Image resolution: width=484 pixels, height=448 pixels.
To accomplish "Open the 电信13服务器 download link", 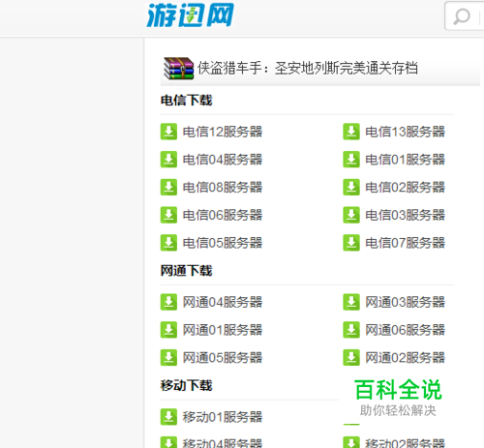I will click(x=406, y=132).
